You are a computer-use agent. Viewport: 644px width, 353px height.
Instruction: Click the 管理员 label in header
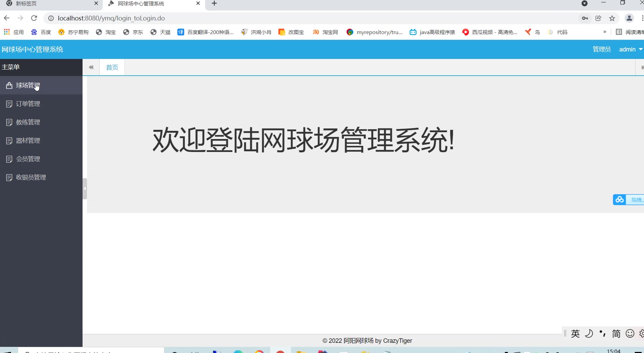click(x=602, y=49)
